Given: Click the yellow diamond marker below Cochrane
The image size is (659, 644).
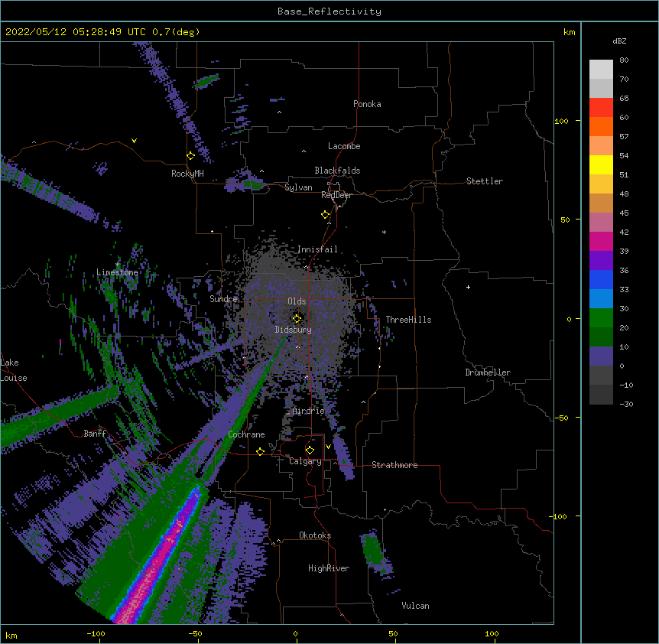Looking at the screenshot, I should (x=260, y=451).
